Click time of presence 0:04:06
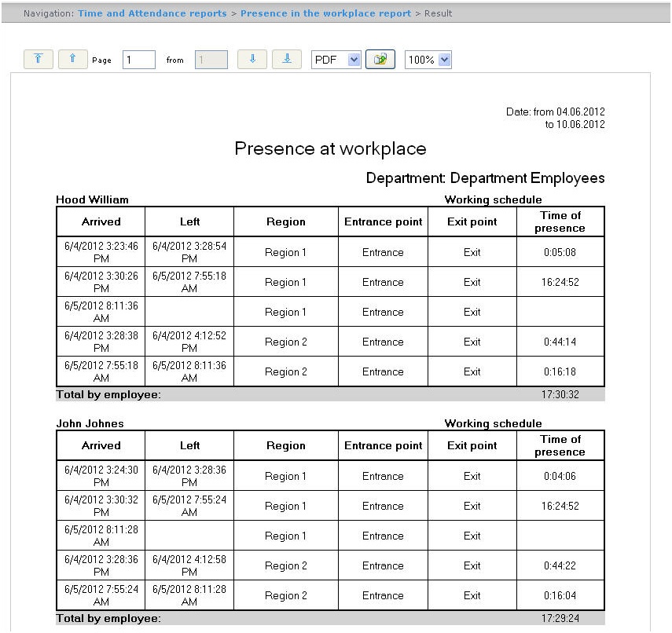672x633 pixels. pyautogui.click(x=560, y=476)
